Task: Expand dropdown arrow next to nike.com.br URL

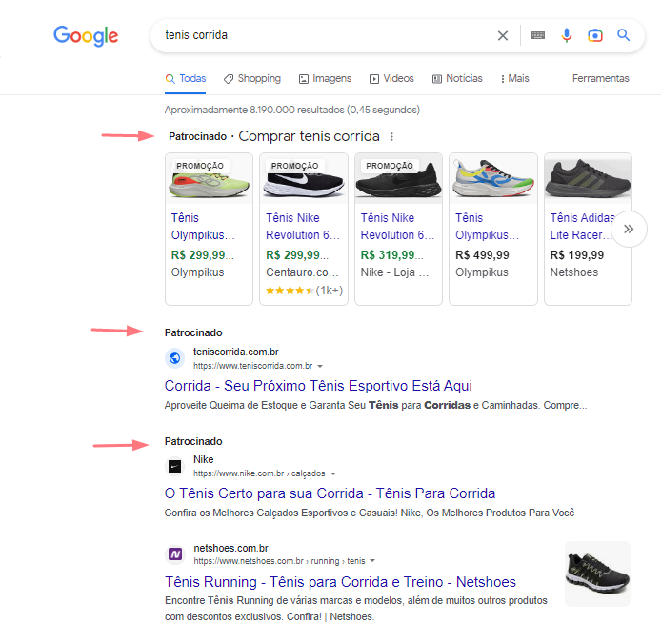Action: click(333, 473)
